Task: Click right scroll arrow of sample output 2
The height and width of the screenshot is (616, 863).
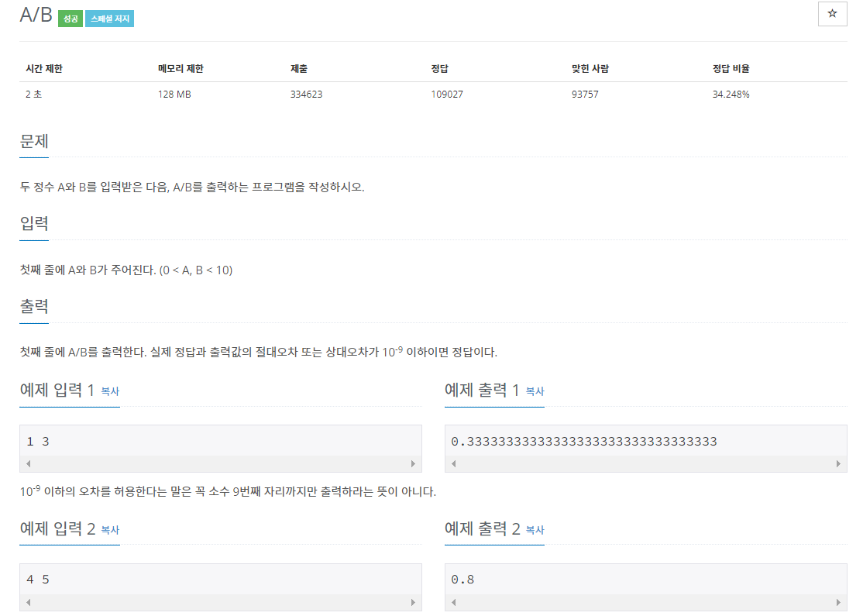Action: click(838, 602)
